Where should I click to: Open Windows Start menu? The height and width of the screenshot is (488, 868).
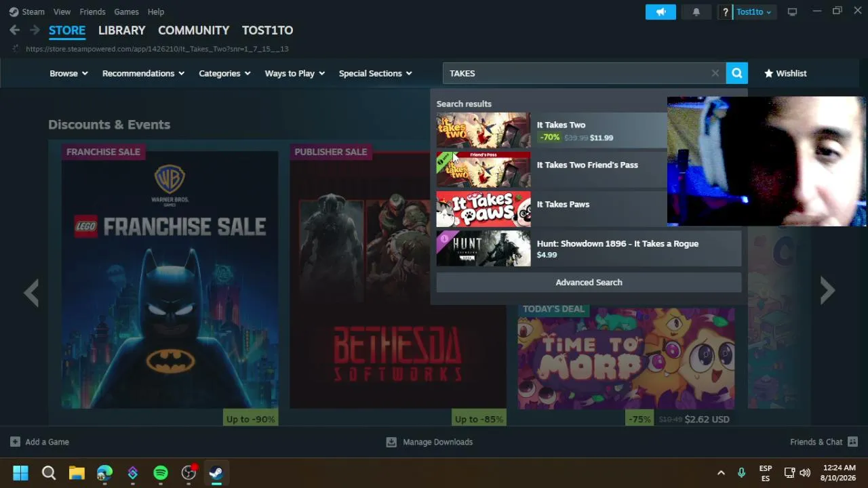(x=20, y=473)
